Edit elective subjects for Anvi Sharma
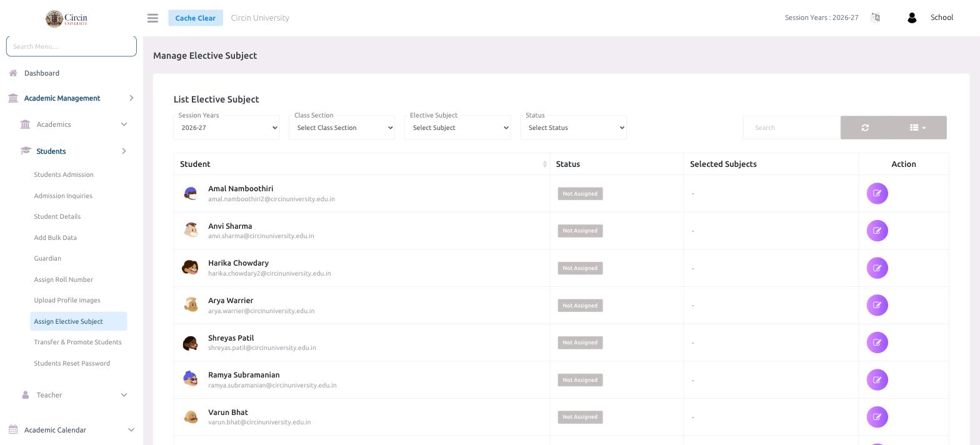This screenshot has width=980, height=445. 877,231
